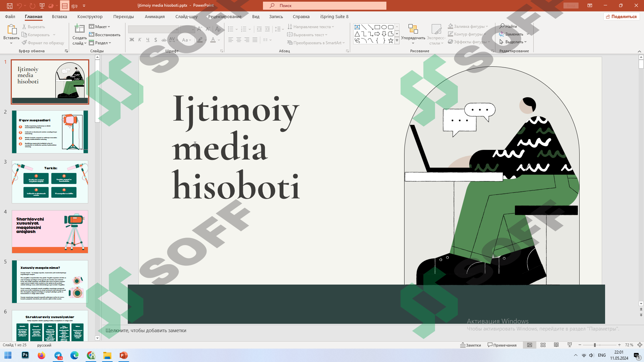
Task: Toggle justify text alignment
Action: [255, 40]
